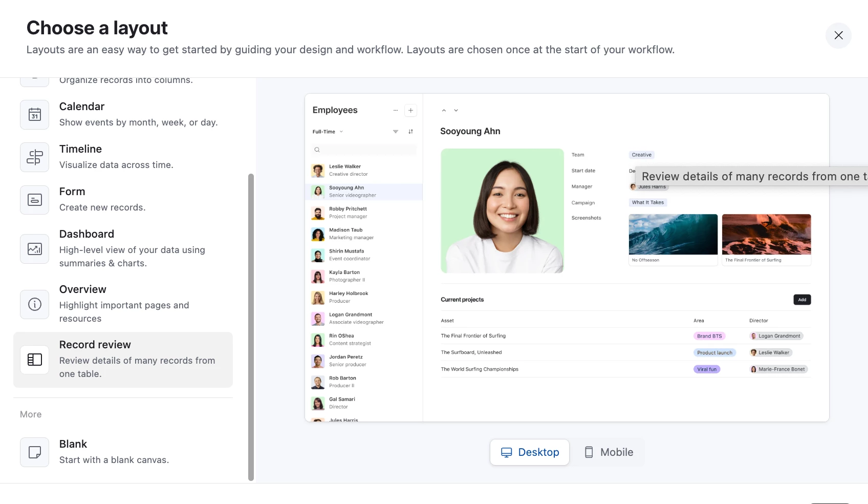This screenshot has height=504, width=868.
Task: Click the sort arrows icon in Employees list
Action: 410,132
